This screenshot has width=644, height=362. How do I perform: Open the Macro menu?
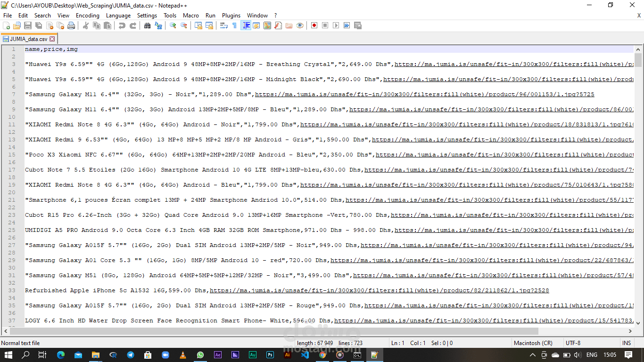click(x=191, y=16)
